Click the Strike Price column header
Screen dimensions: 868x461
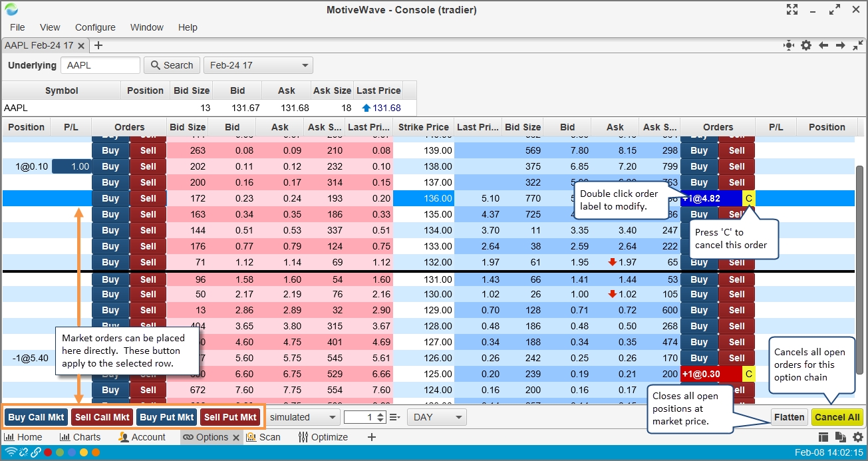(424, 127)
